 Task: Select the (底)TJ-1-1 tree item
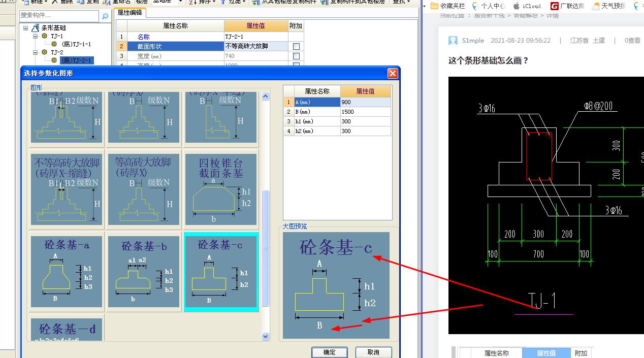point(76,44)
